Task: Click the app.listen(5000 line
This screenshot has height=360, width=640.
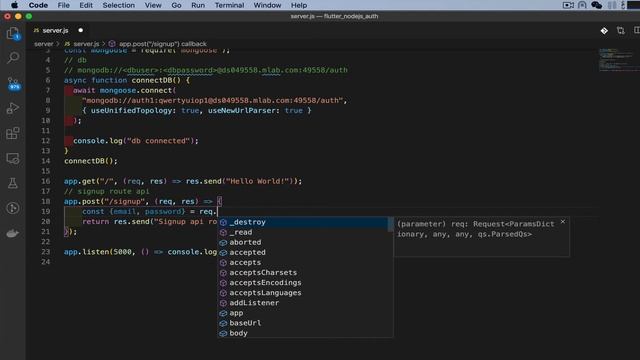Action: pos(140,252)
